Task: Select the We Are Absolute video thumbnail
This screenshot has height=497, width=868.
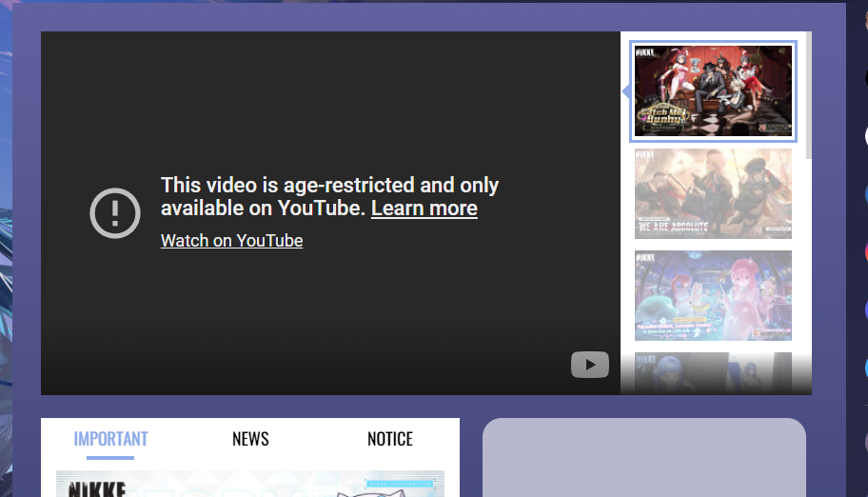Action: pos(713,193)
